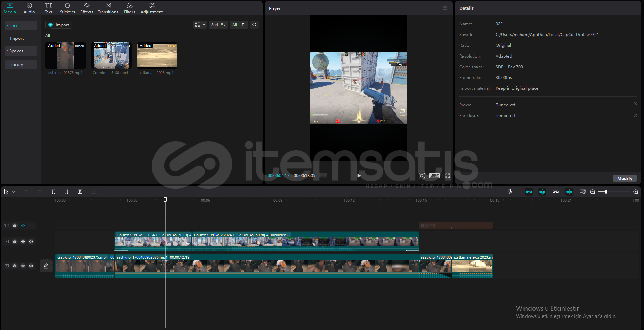This screenshot has width=644, height=330.
Task: Start voiceover recording with microphone icon
Action: pyautogui.click(x=510, y=192)
